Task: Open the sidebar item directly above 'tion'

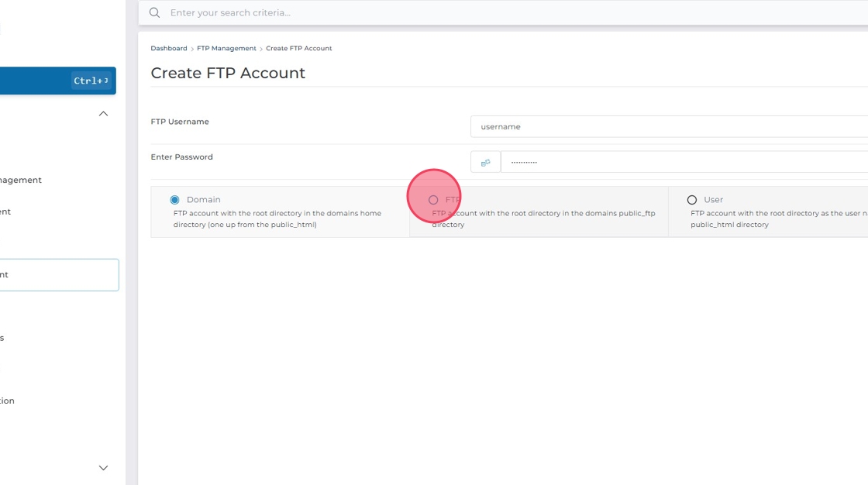Action: pyautogui.click(x=2, y=338)
